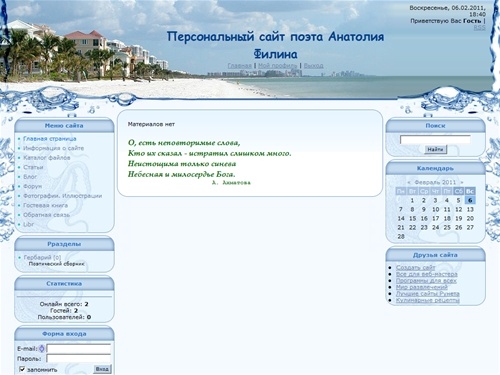The height and width of the screenshot is (375, 500).
Task: Open "Главная страница" in site menu
Action: (50, 139)
